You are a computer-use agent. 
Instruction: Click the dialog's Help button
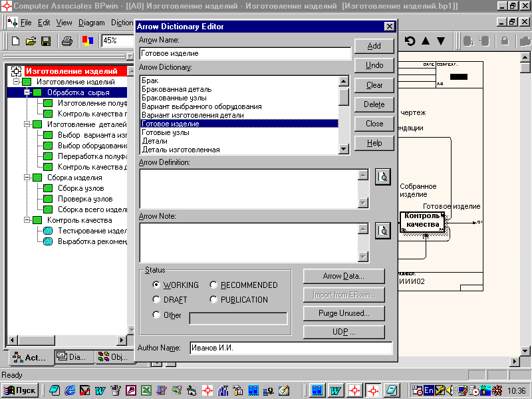tap(374, 143)
